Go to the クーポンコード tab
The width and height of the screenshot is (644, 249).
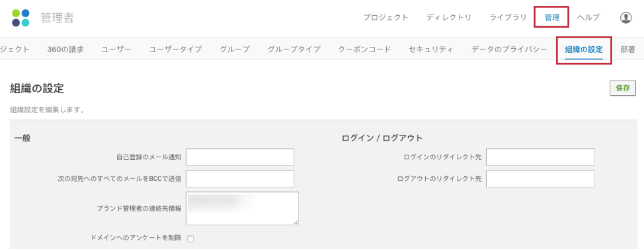[365, 50]
